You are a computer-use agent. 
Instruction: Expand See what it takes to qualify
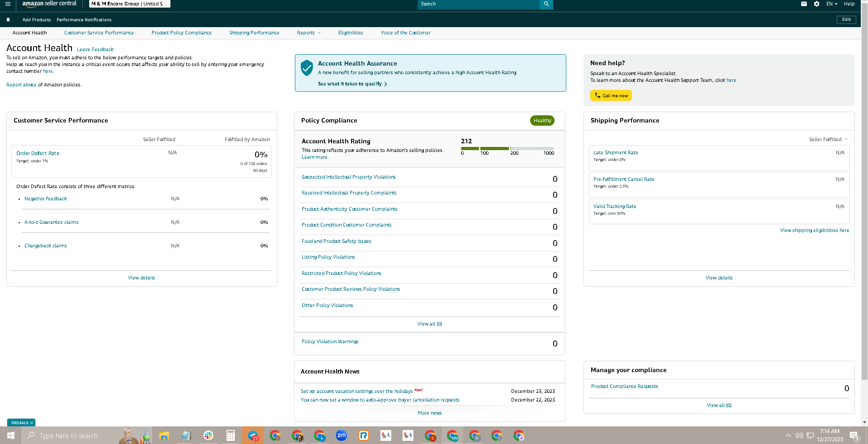tap(352, 84)
